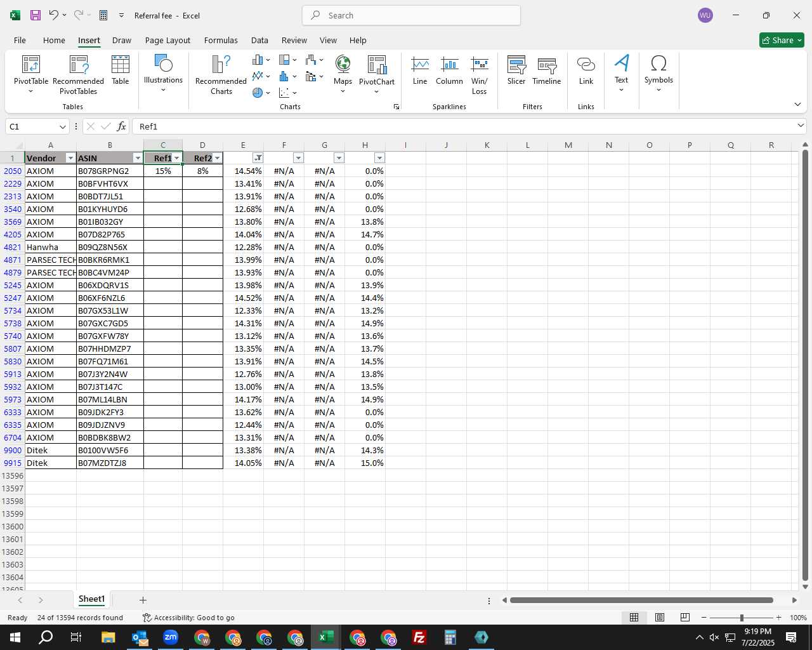This screenshot has width=812, height=650.
Task: Insert a statistic chart
Action: click(x=287, y=76)
